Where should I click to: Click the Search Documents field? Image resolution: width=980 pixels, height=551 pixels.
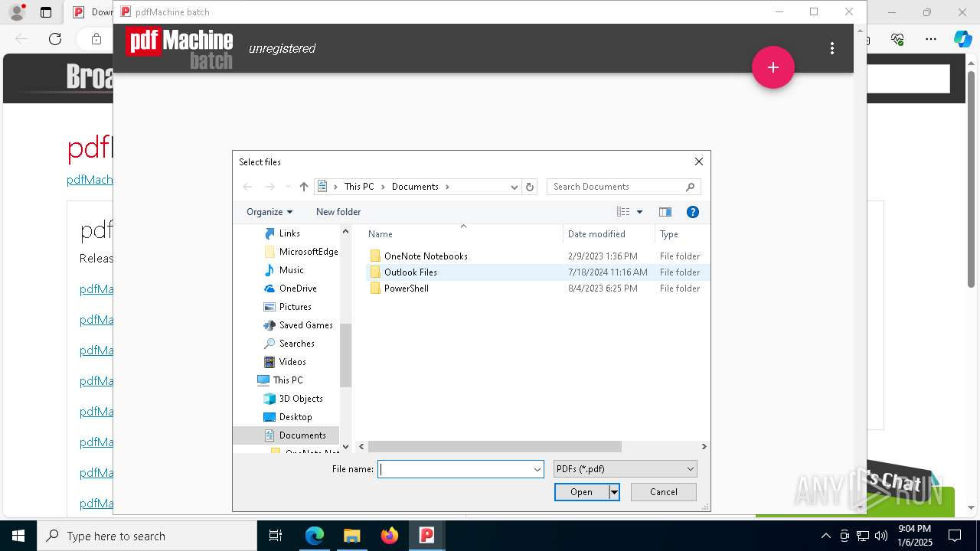pyautogui.click(x=623, y=187)
